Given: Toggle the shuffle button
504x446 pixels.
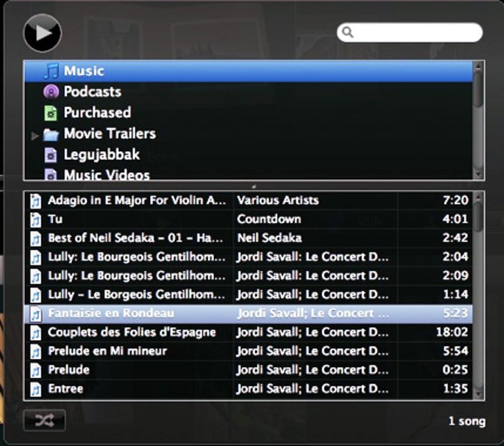Looking at the screenshot, I should click(44, 420).
